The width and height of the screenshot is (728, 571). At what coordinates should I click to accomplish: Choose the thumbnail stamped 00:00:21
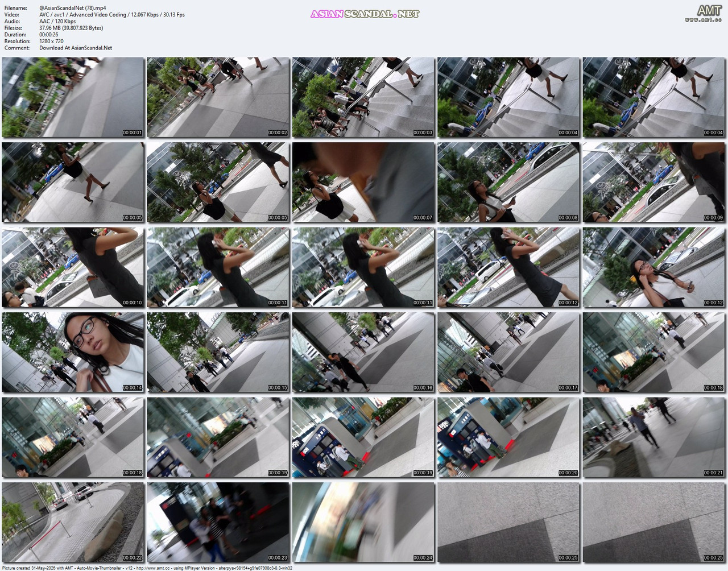click(x=654, y=437)
